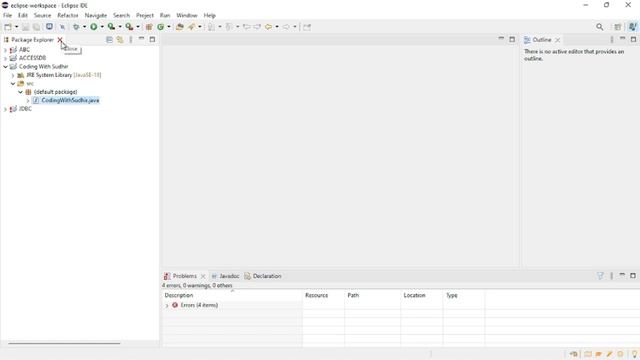Open the New wizard dropdown arrow
Viewport: 640px width, 360px height.
point(16,27)
